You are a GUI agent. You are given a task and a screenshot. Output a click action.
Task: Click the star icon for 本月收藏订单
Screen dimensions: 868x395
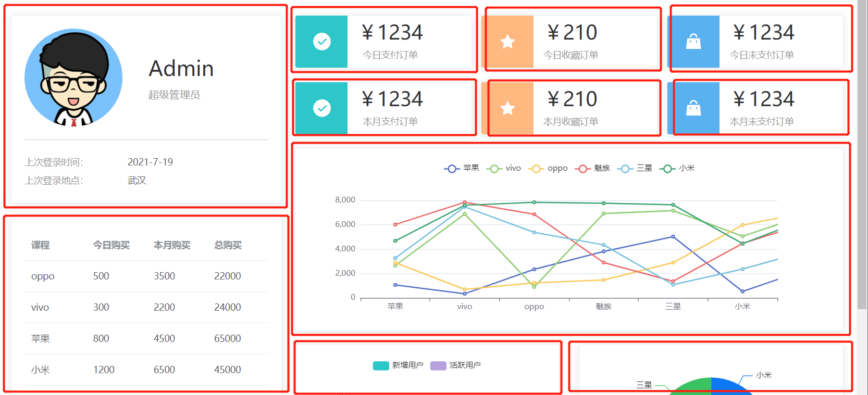(507, 108)
